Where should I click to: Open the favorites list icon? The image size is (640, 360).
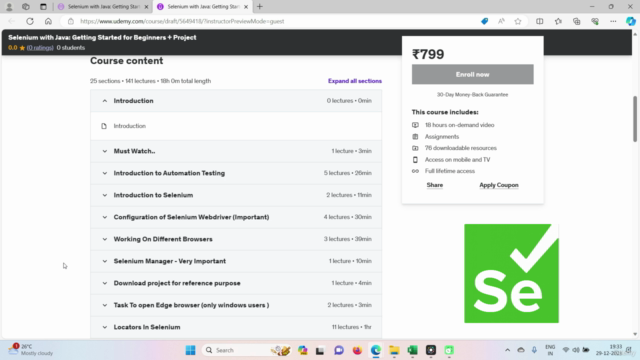558,21
